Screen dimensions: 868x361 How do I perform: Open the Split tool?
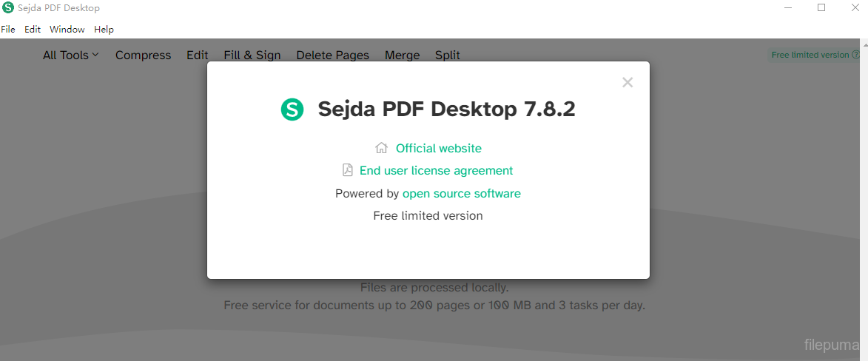pos(447,55)
